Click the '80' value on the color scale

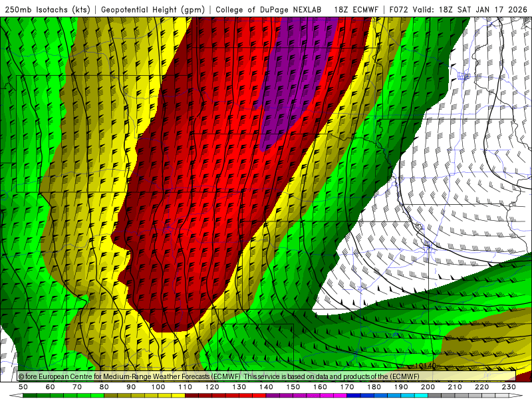click(x=104, y=387)
